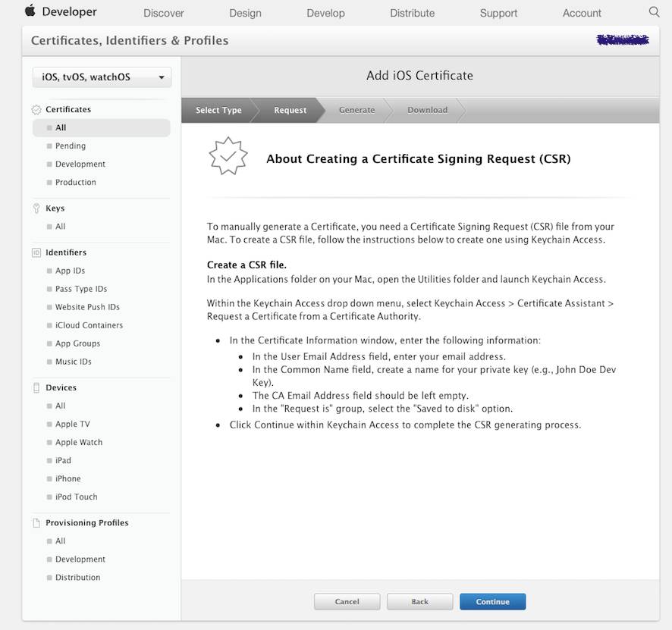Open the Distribute menu

tap(413, 14)
